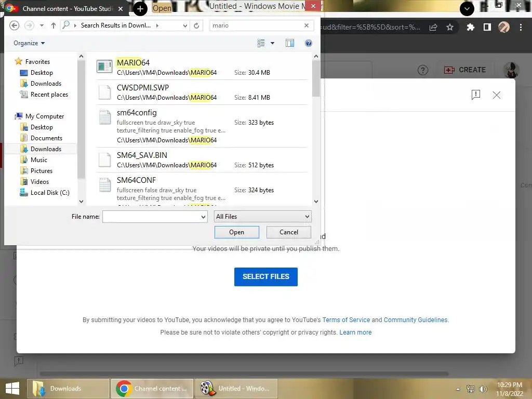Click the sm64config text file icon

click(105, 117)
